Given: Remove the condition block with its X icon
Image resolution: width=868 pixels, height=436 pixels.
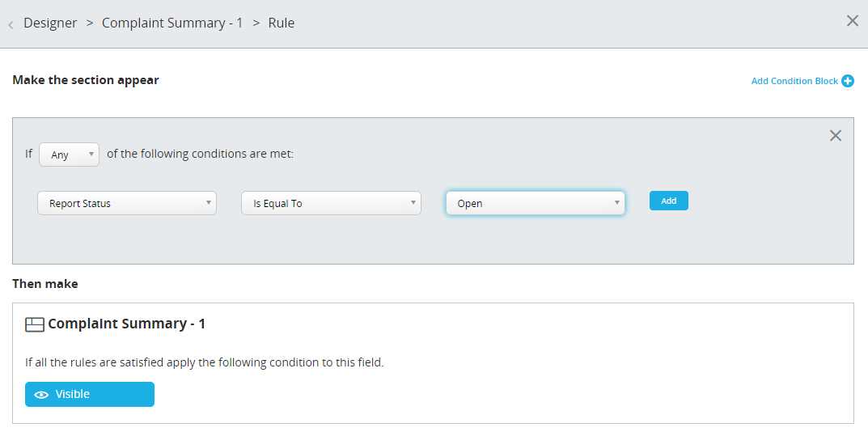Looking at the screenshot, I should click(836, 136).
